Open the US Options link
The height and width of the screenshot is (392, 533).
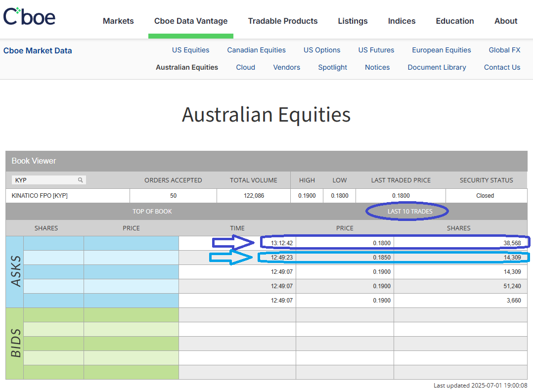322,50
